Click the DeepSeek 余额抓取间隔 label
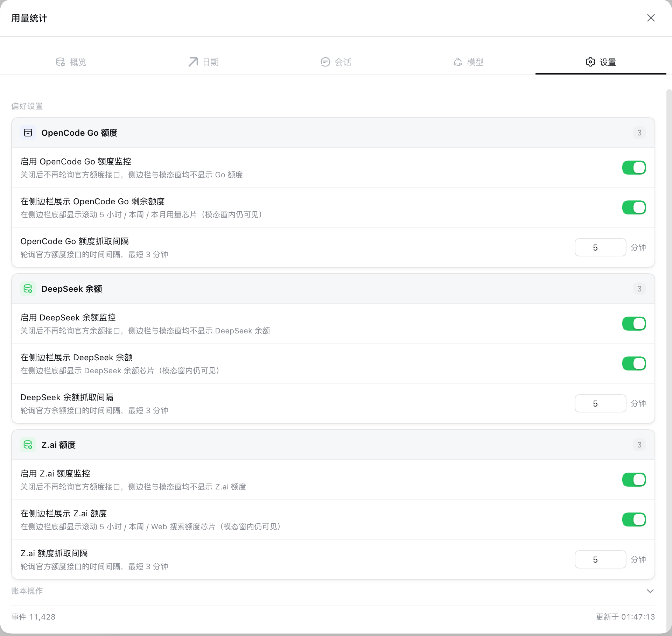Viewport: 672px width, 636px height. [x=67, y=397]
